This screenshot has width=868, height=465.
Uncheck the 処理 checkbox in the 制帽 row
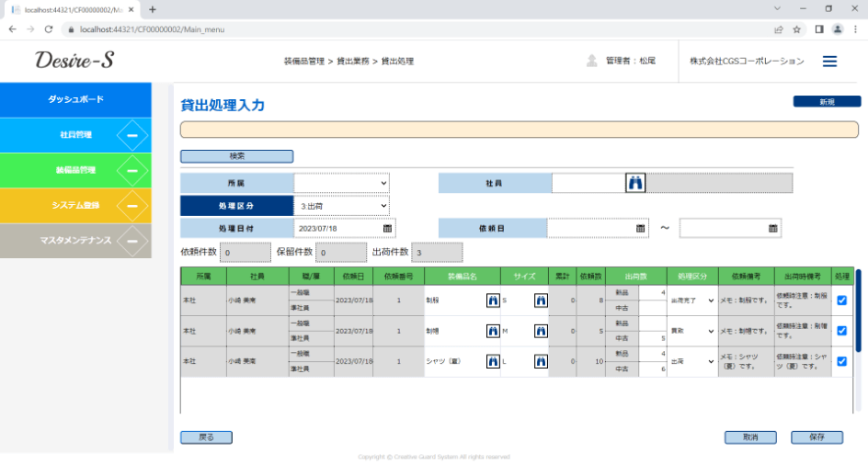[842, 331]
